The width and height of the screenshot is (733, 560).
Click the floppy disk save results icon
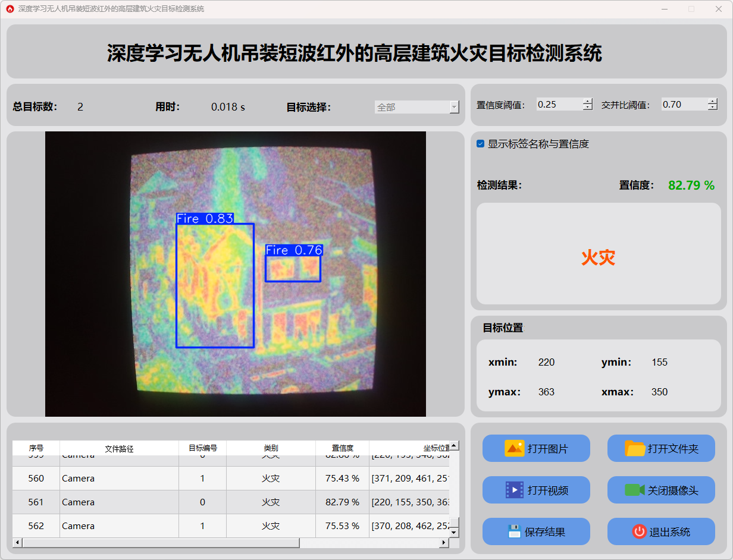pos(514,531)
